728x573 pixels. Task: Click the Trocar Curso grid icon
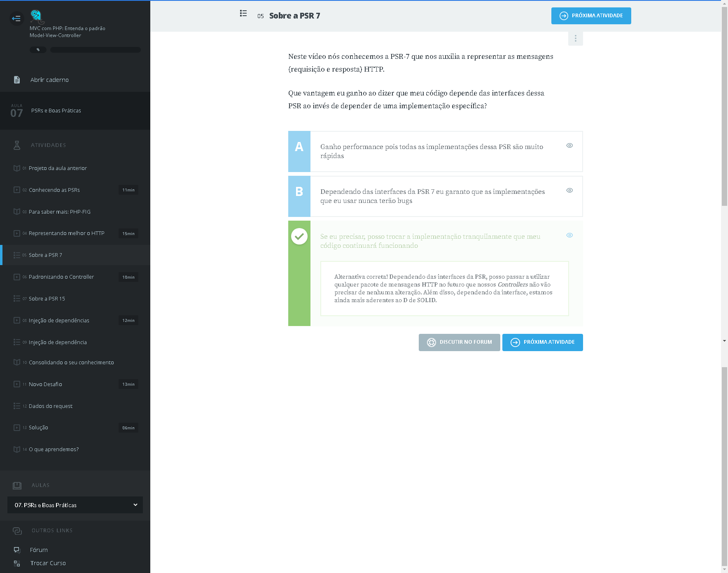[17, 563]
